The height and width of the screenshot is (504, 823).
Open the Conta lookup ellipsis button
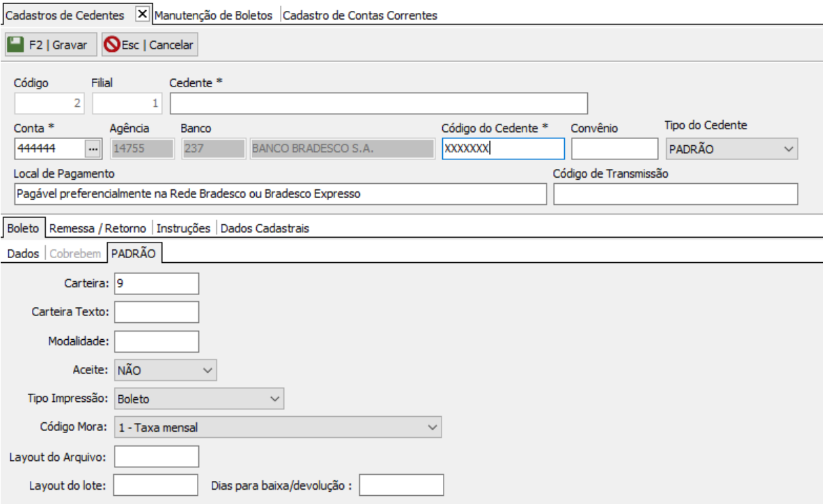tap(93, 149)
